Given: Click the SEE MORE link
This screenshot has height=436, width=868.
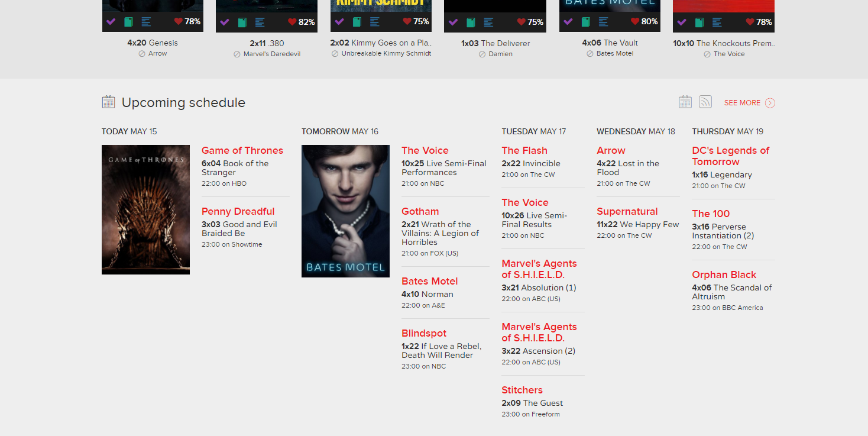Looking at the screenshot, I should click(x=749, y=103).
